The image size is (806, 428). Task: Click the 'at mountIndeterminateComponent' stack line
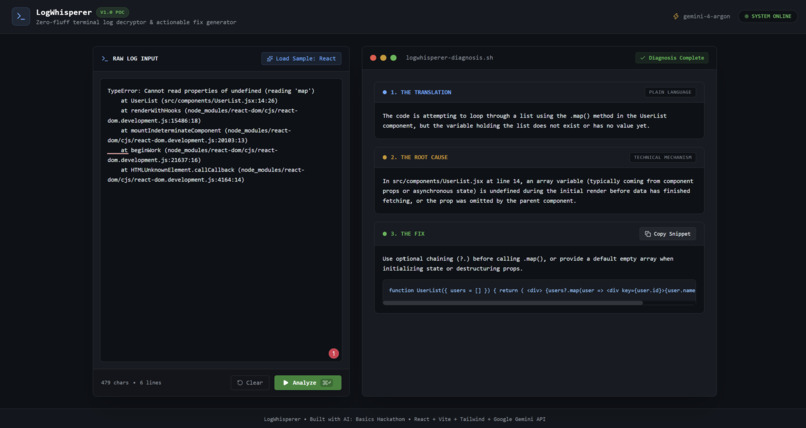199,136
